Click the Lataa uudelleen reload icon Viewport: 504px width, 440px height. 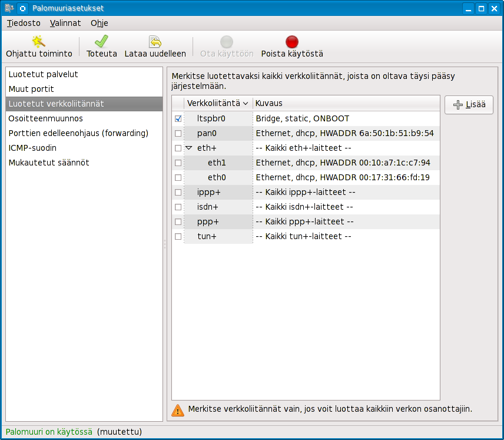(155, 42)
